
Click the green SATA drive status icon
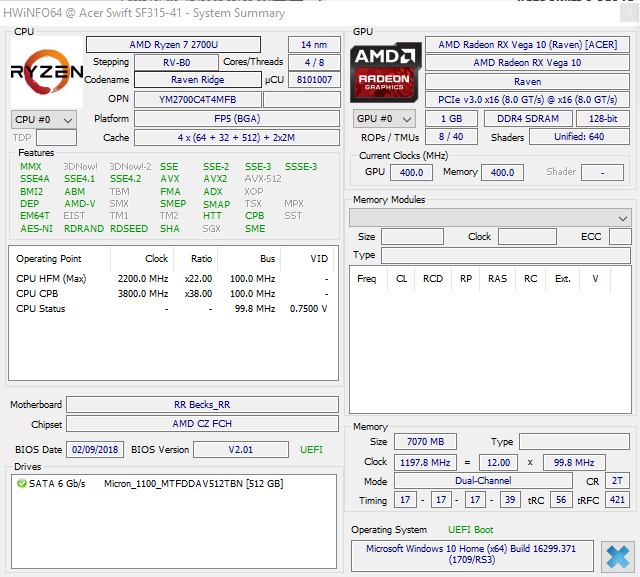click(x=21, y=484)
